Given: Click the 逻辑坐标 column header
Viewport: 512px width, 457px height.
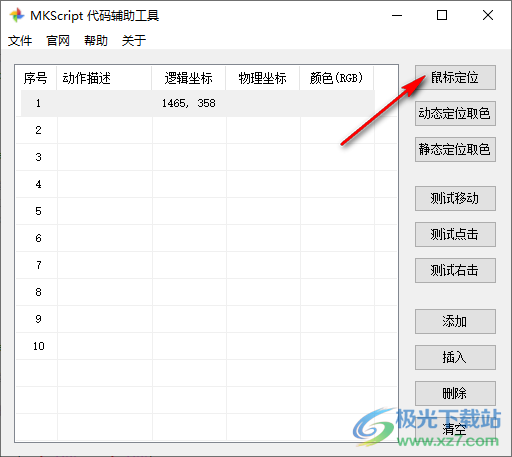Looking at the screenshot, I should pyautogui.click(x=189, y=78).
